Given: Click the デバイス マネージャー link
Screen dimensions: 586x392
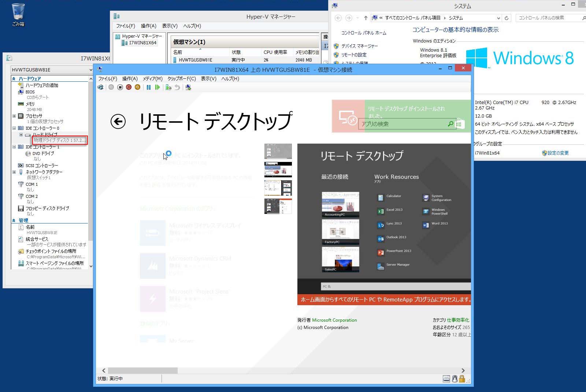Looking at the screenshot, I should (359, 46).
